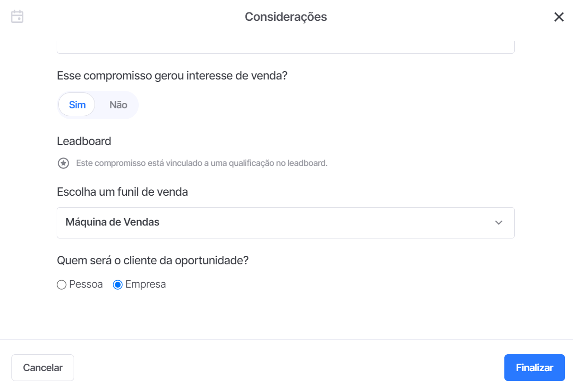Click the Pessoa label text
573x392 pixels.
[x=86, y=284]
